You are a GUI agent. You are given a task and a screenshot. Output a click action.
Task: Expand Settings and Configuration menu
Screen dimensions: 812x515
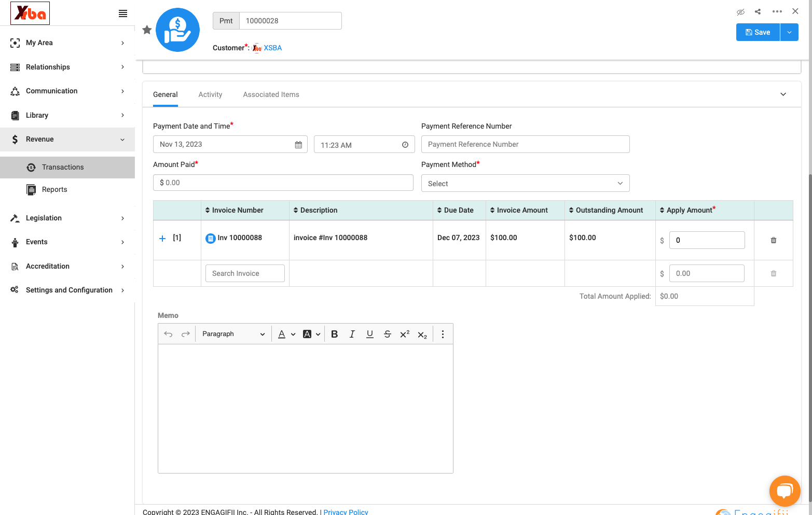[67, 290]
